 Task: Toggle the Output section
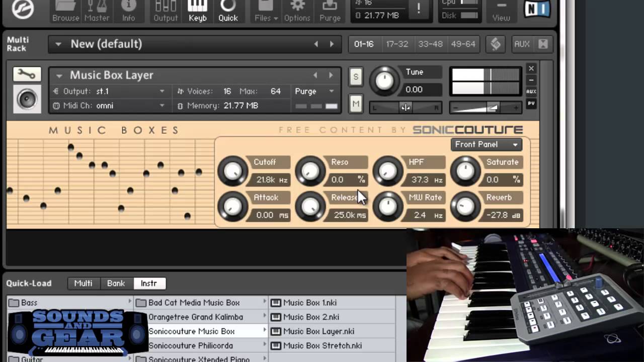[x=166, y=12]
